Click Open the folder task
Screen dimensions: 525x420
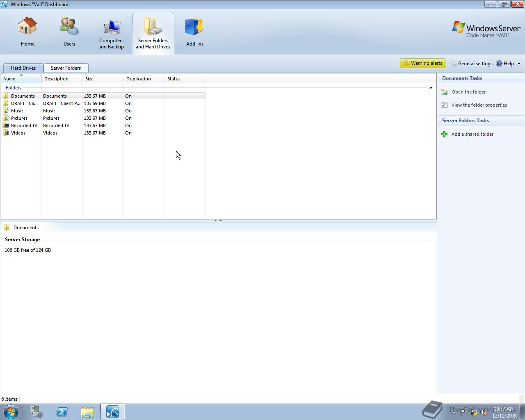468,92
